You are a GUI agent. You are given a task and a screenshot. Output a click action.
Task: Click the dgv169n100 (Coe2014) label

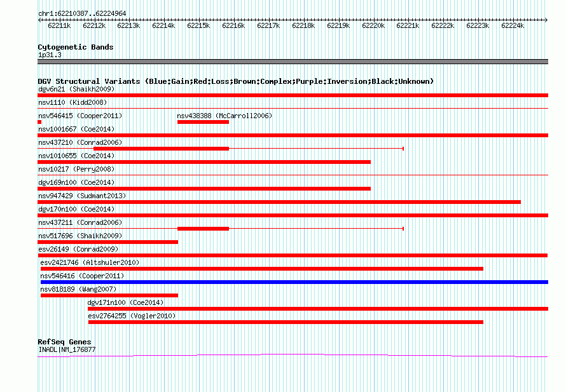[x=76, y=182]
